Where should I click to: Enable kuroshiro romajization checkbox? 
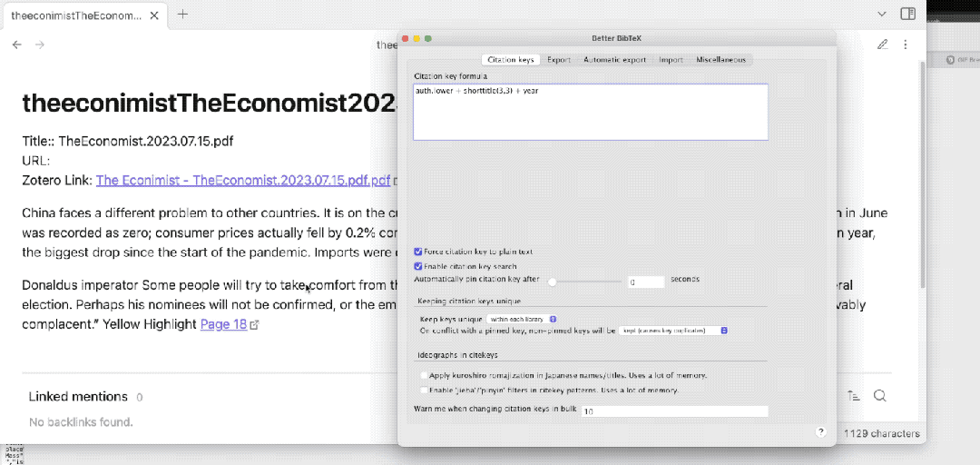pyautogui.click(x=425, y=375)
